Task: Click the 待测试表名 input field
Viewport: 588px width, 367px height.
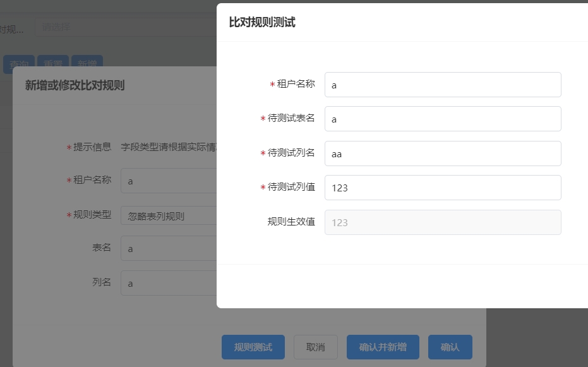Action: tap(443, 119)
